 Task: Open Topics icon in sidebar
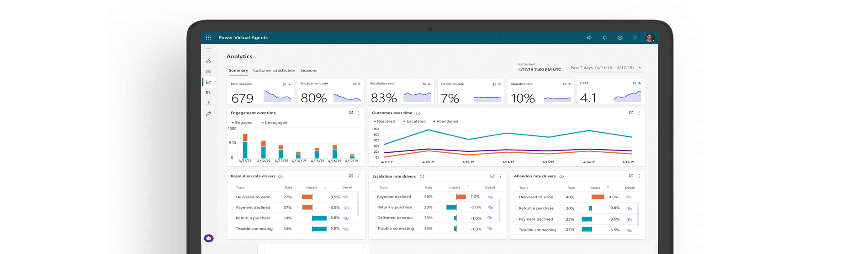208,72
